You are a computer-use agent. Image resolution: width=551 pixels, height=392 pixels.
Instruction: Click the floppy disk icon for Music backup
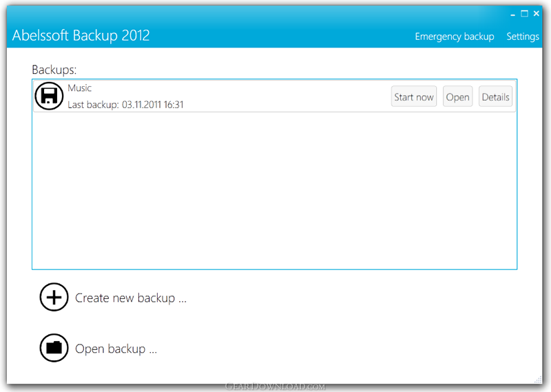coord(49,96)
